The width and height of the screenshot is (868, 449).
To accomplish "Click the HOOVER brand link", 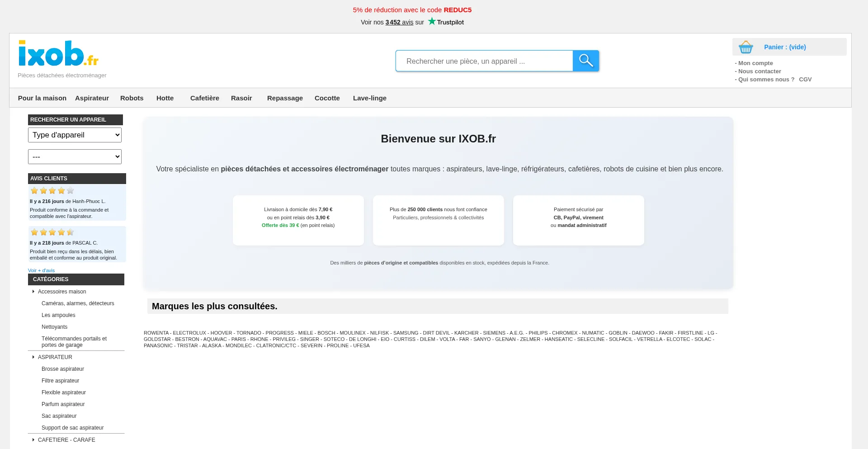I will tap(221, 333).
